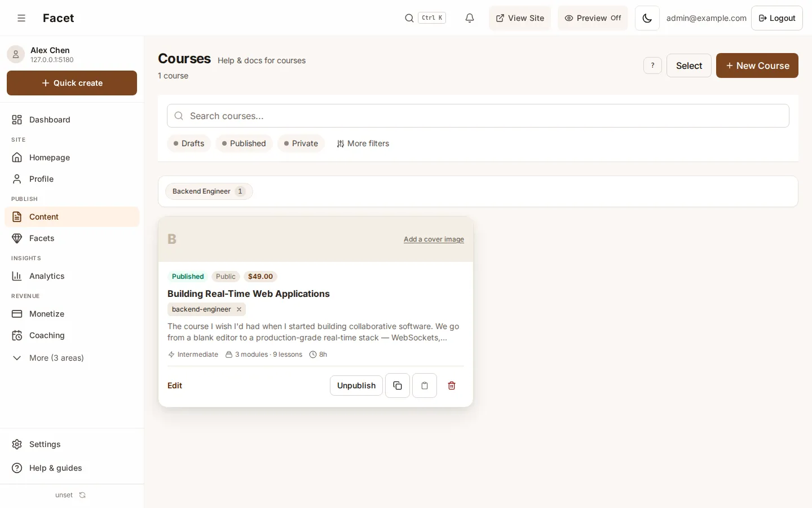
Task: Select Content in sidebar
Action: [x=72, y=217]
